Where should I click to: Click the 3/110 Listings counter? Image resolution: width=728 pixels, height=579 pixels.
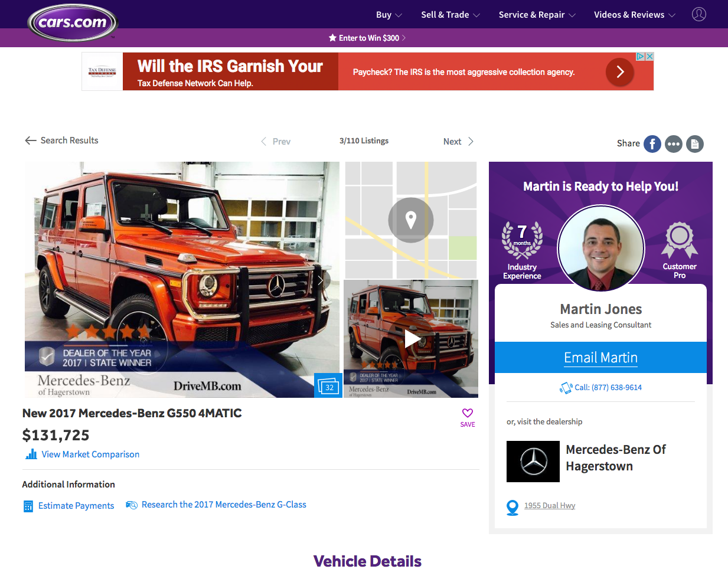coord(364,141)
